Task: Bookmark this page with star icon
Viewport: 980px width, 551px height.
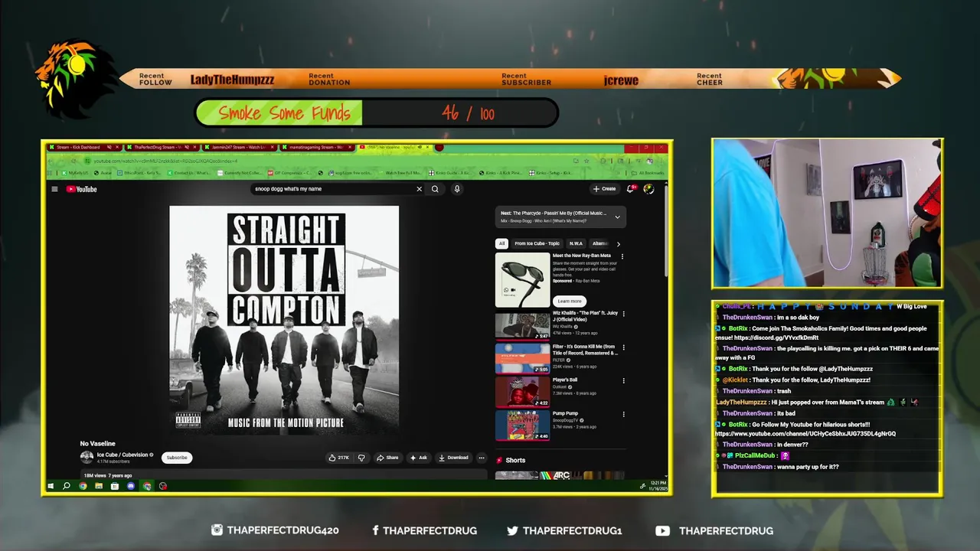Action: click(x=586, y=161)
